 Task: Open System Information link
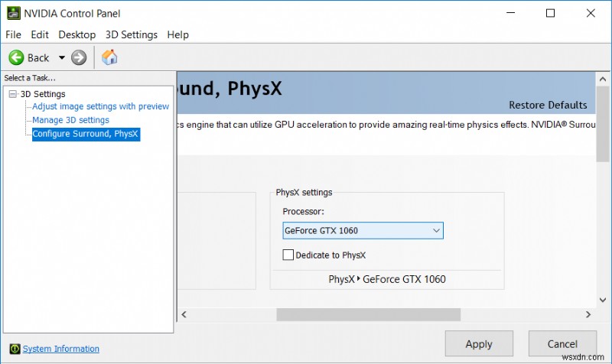[61, 349]
